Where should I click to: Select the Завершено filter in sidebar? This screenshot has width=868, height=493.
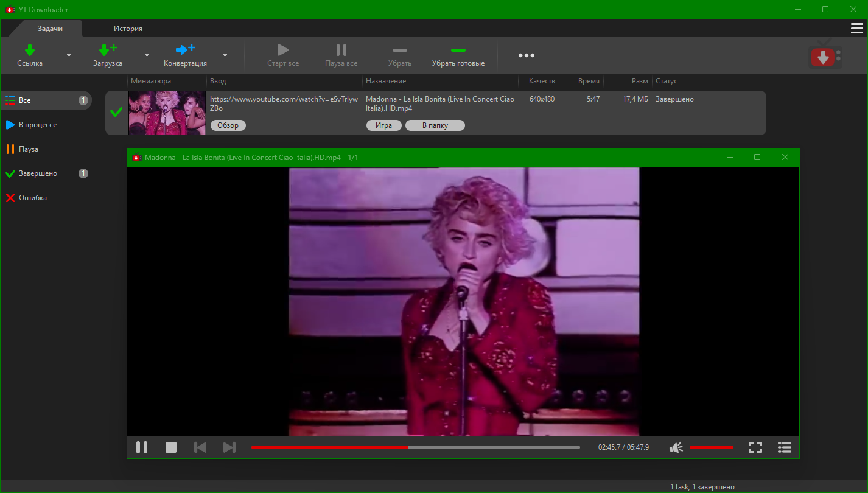click(x=38, y=173)
